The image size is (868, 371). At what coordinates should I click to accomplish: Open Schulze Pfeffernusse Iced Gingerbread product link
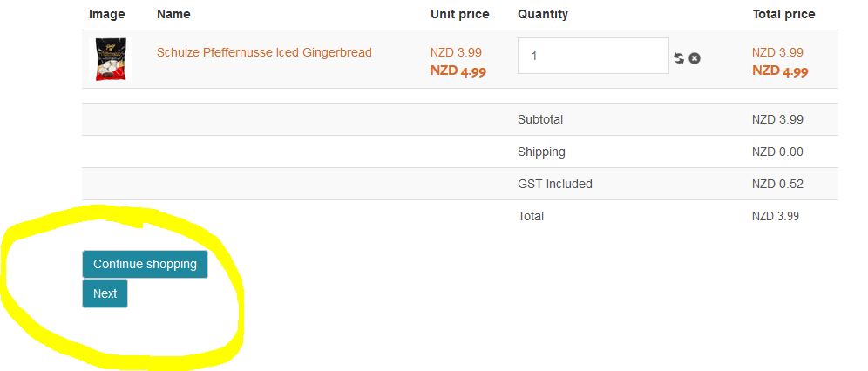(264, 52)
